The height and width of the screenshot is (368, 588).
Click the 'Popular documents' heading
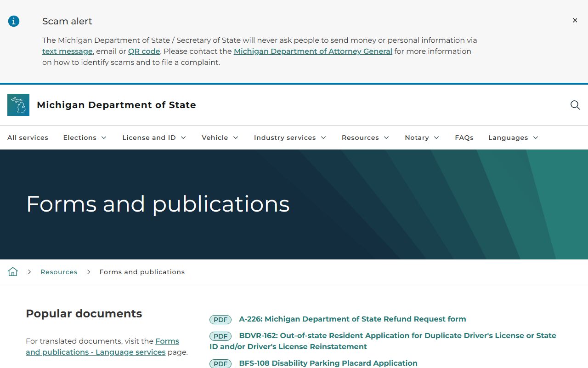84,314
